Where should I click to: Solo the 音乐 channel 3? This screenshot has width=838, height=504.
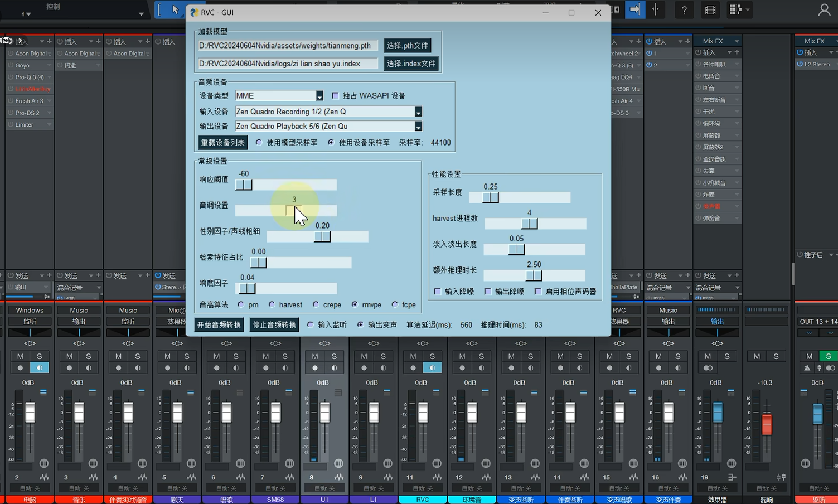click(x=88, y=356)
